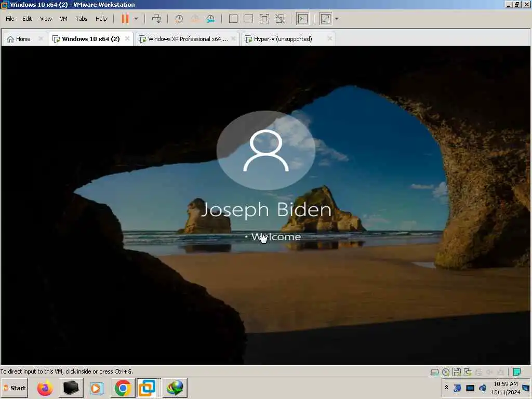Screen dimensions: 532x399
Task: Click the Welcome text in the VM
Action: (x=276, y=236)
